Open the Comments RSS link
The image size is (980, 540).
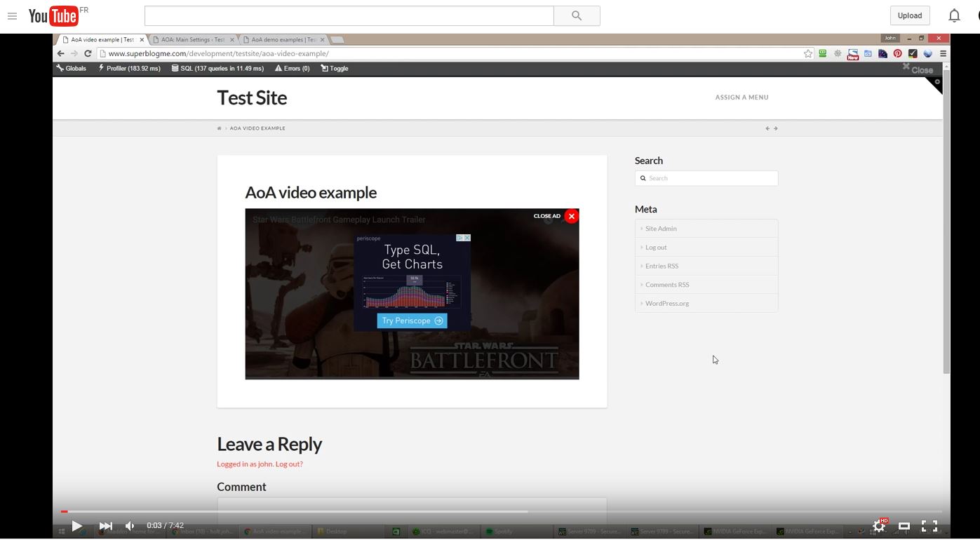667,285
